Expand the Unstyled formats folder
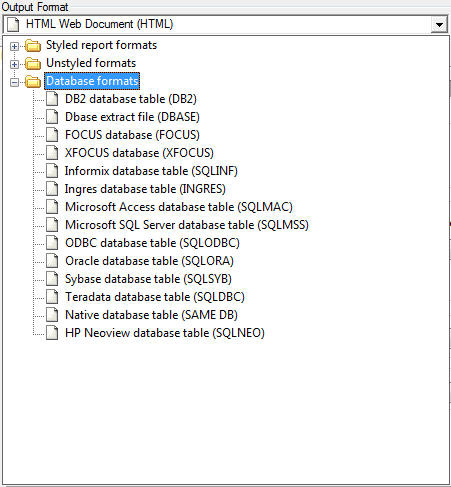 point(14,64)
